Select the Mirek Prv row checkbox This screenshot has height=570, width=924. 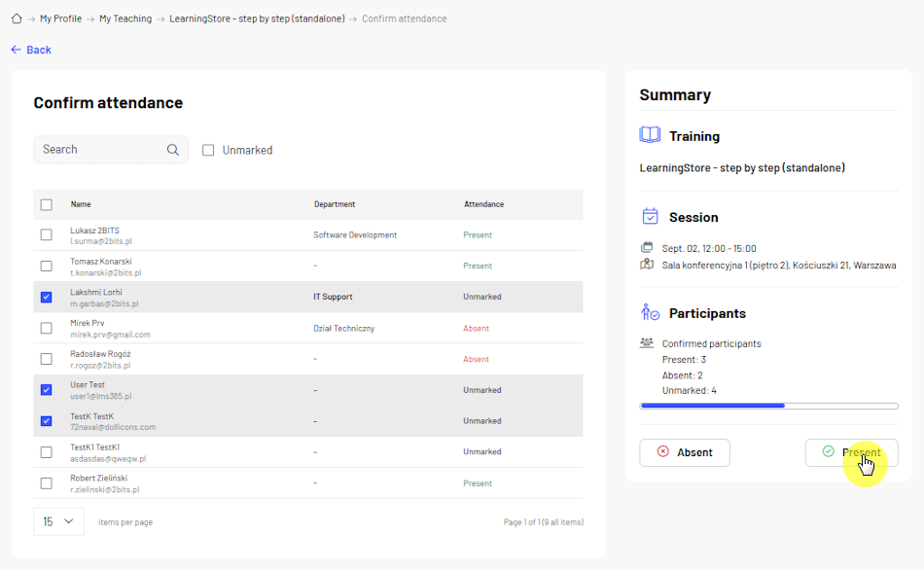point(46,328)
